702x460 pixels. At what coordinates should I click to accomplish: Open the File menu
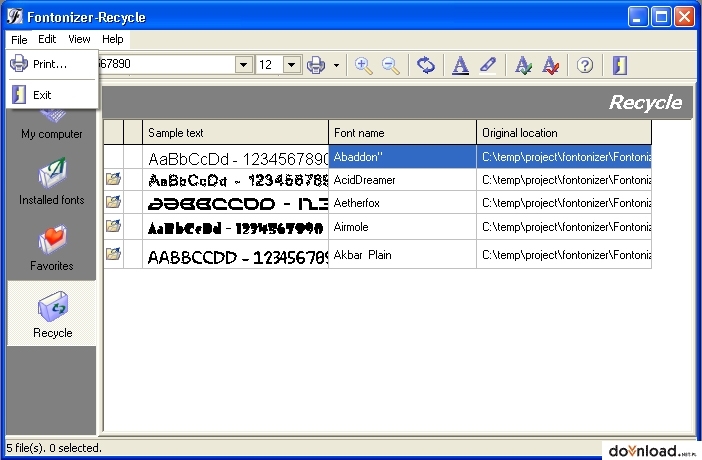click(x=19, y=39)
